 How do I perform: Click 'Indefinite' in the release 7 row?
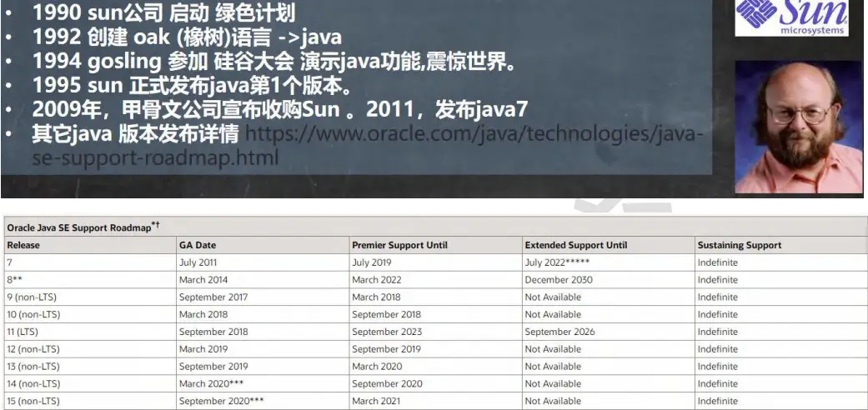(717, 262)
